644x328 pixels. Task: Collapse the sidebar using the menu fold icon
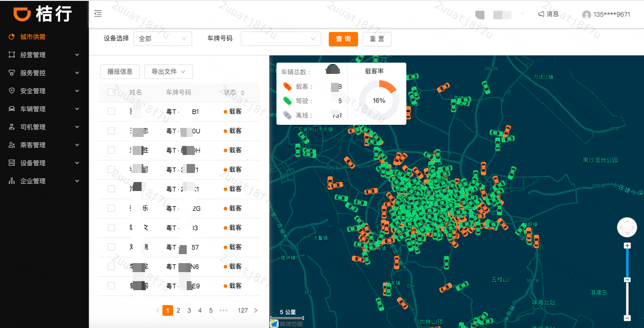point(98,14)
